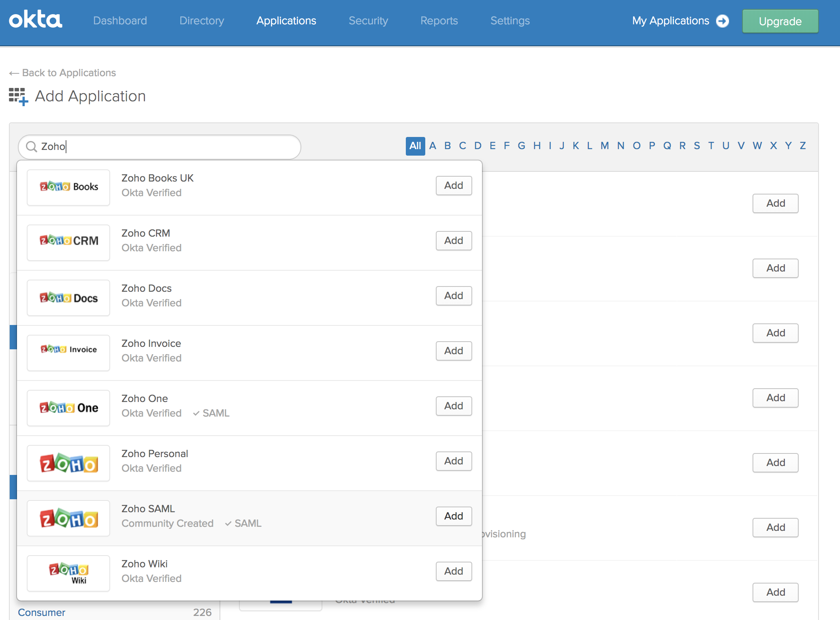This screenshot has width=840, height=620.
Task: Select the Consumer category filter
Action: (42, 612)
